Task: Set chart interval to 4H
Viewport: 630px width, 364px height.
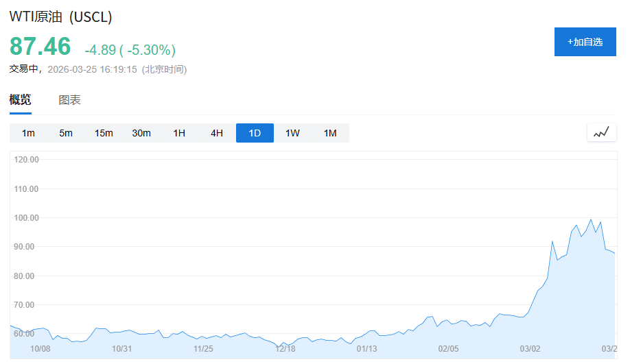Action: tap(217, 133)
